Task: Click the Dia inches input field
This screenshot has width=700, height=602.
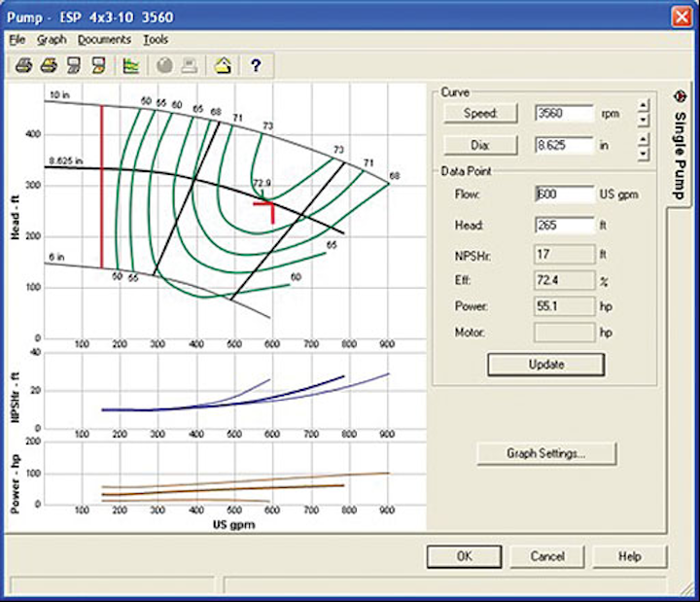Action: tap(564, 145)
